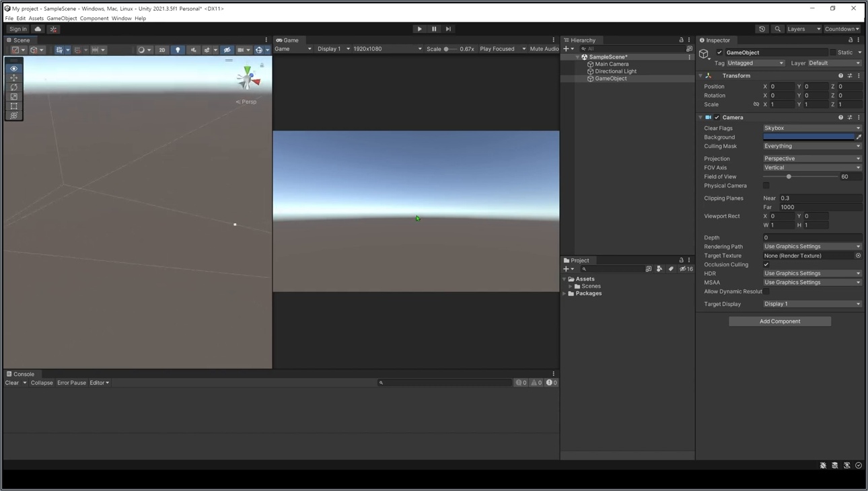Click the Play button
The width and height of the screenshot is (868, 491).
[x=419, y=29]
